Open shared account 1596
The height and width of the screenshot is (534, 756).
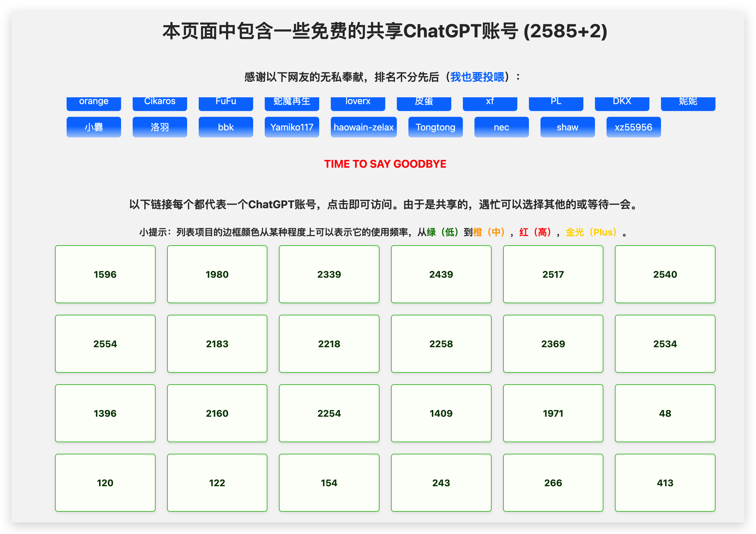click(105, 274)
